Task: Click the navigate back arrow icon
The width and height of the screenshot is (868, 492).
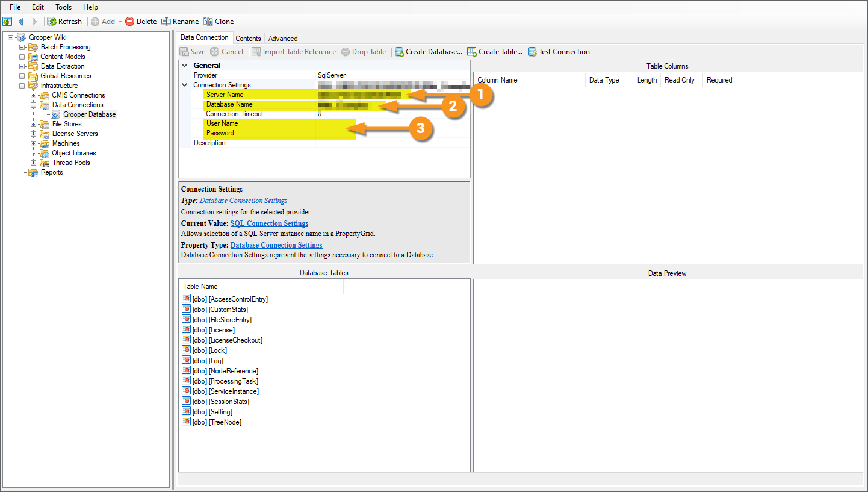Action: click(21, 22)
